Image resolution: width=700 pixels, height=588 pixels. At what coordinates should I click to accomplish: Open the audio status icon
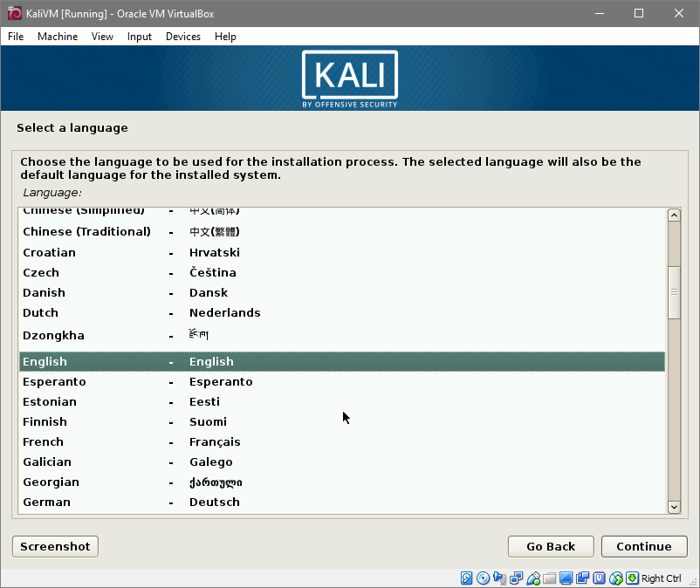499,578
